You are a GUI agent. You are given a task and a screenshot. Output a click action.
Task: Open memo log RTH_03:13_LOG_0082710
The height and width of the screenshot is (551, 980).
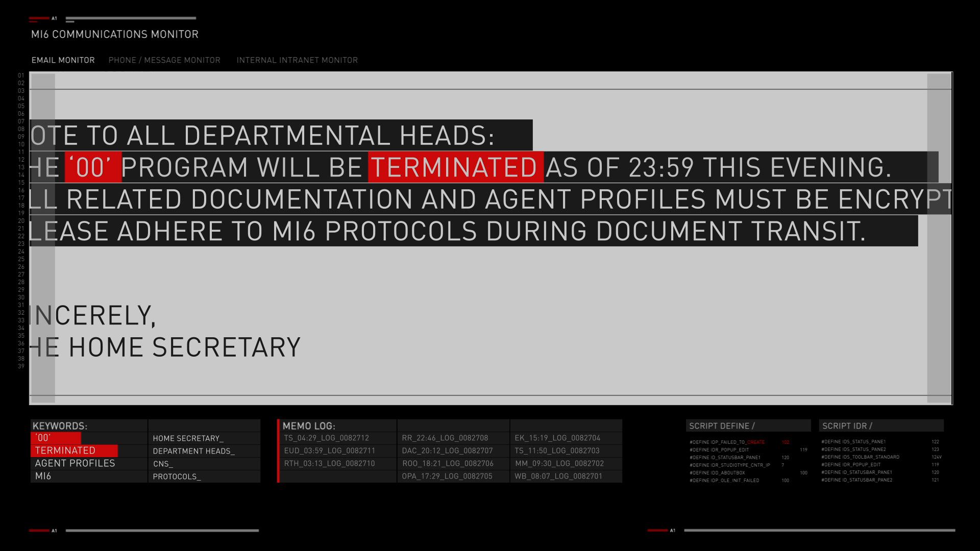coord(329,463)
